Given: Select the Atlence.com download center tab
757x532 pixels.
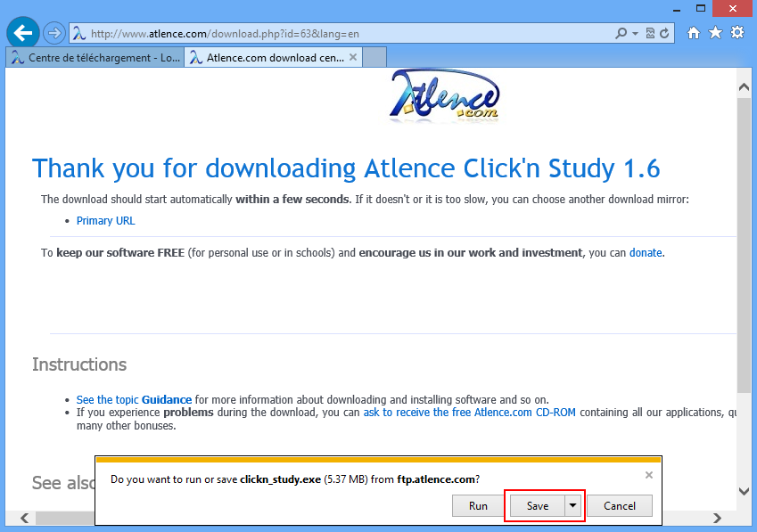Looking at the screenshot, I should (x=273, y=58).
